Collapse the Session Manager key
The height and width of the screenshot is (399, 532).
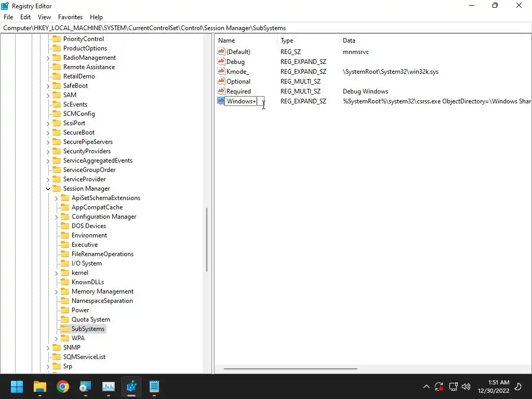[48, 189]
